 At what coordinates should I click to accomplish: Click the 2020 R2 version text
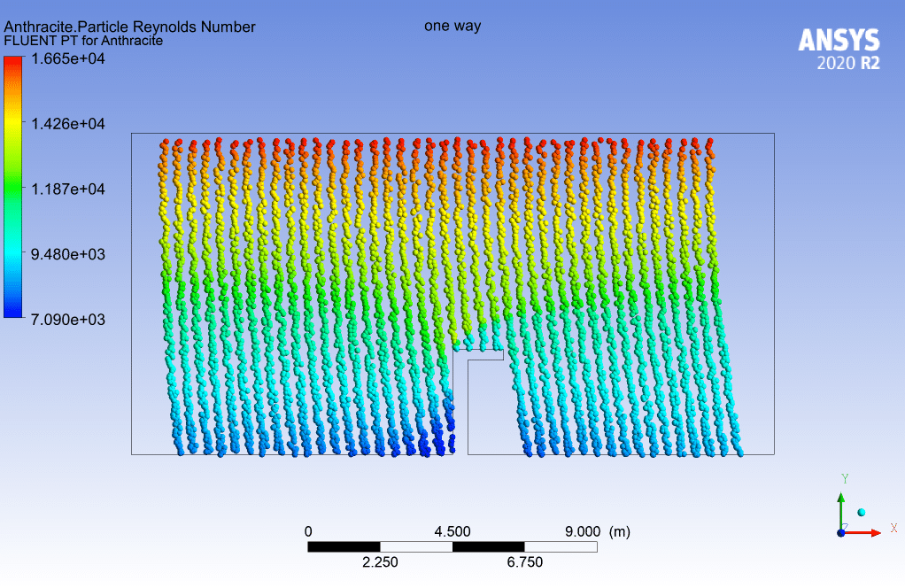tap(847, 64)
